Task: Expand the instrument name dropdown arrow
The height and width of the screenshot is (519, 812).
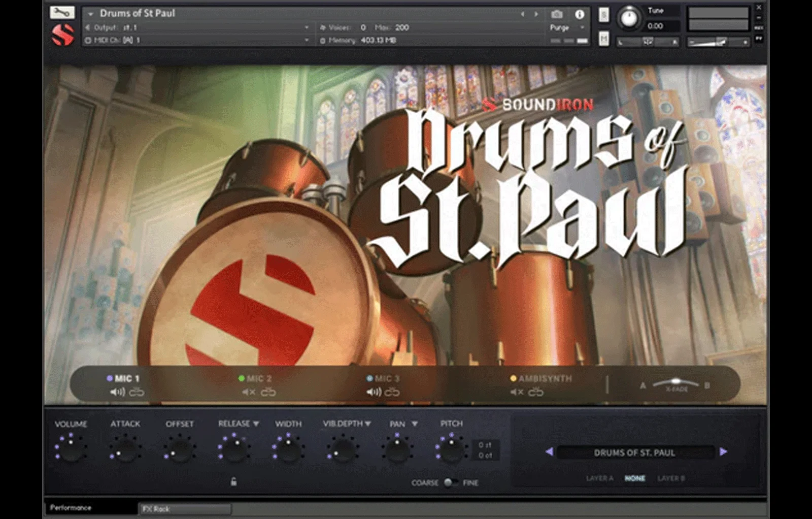Action: [x=91, y=14]
